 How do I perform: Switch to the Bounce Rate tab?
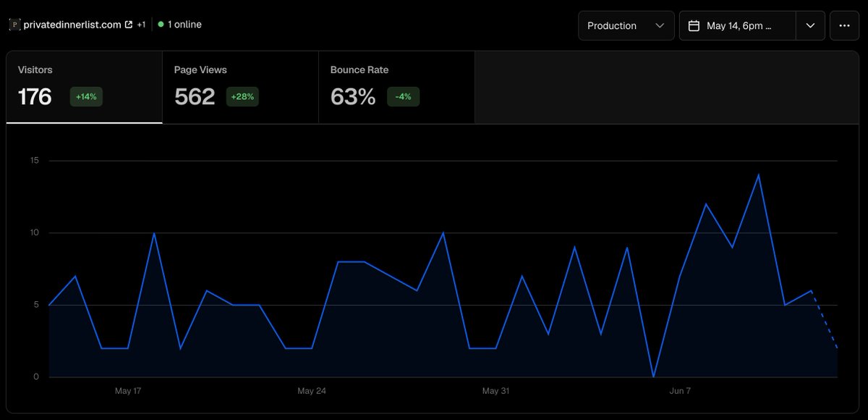pos(397,88)
